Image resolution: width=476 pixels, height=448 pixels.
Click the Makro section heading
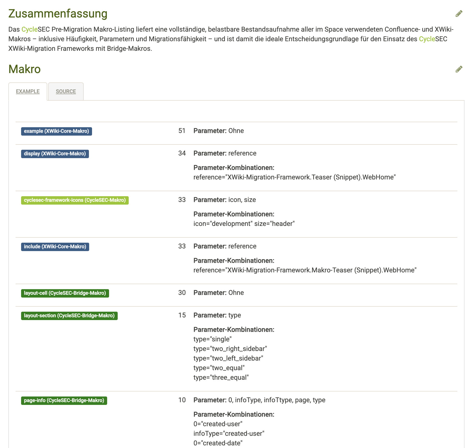[24, 69]
